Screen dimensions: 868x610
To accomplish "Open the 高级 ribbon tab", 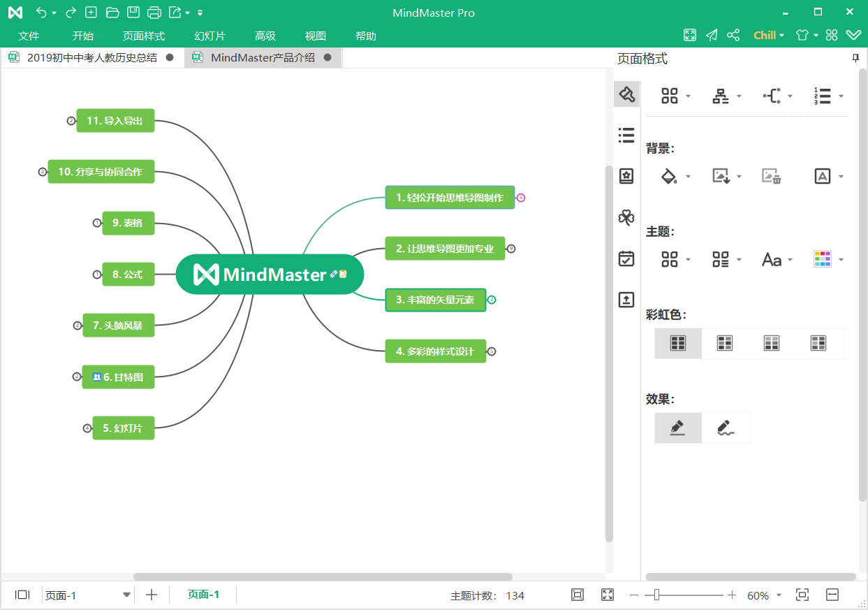I will pos(265,36).
